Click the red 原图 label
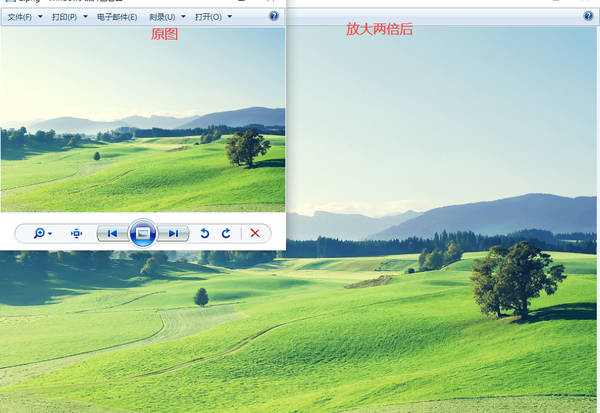 pos(164,35)
